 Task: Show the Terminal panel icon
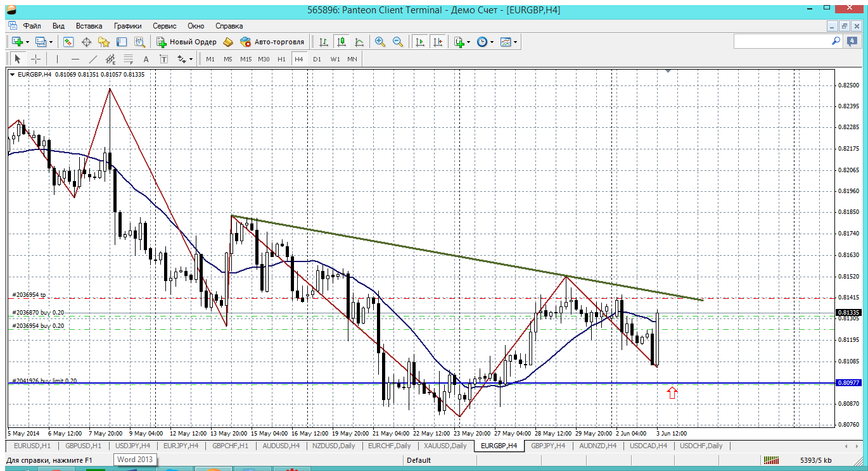pos(122,42)
